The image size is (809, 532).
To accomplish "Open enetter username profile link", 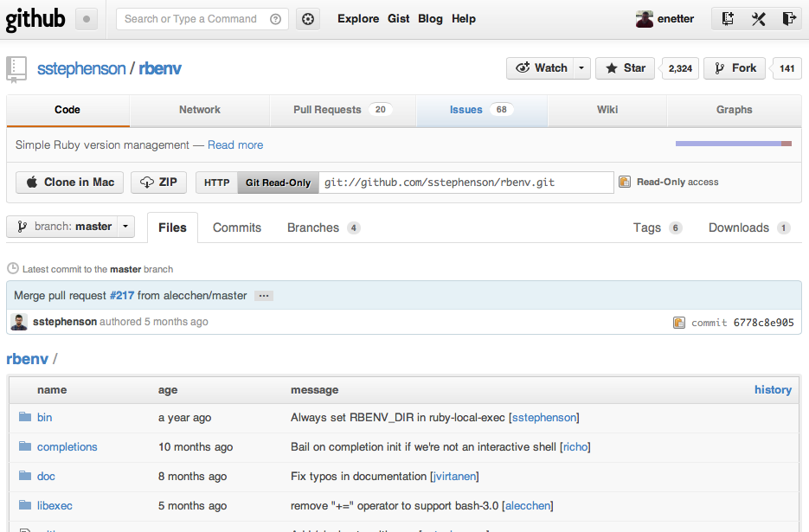I will pos(676,19).
